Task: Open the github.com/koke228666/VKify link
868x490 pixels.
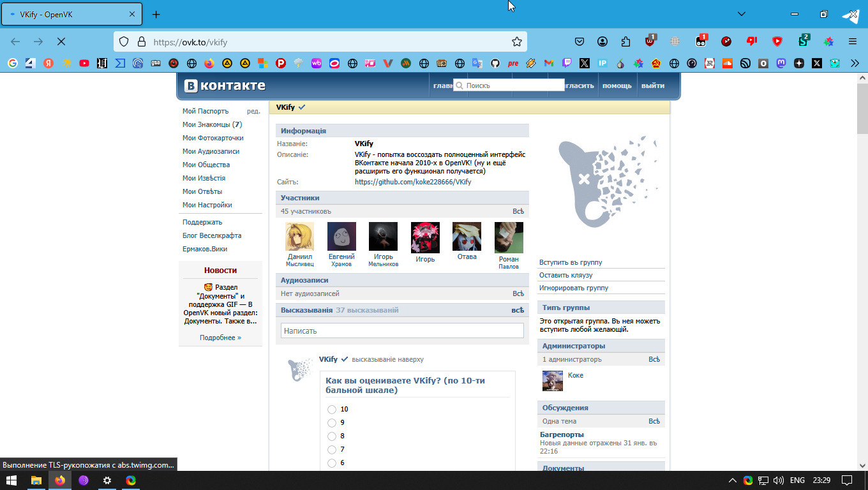Action: [413, 182]
